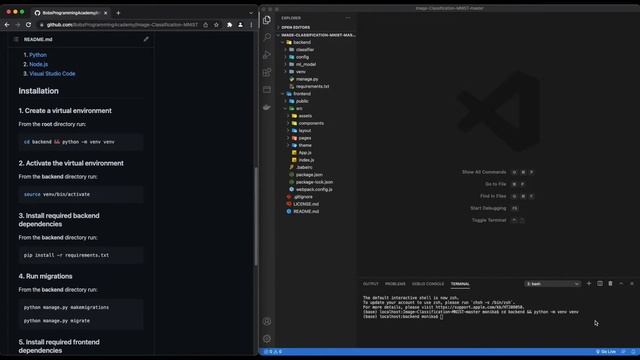Open the browser Extensions puzzle icon
This screenshot has height=360, width=640.
point(229,25)
